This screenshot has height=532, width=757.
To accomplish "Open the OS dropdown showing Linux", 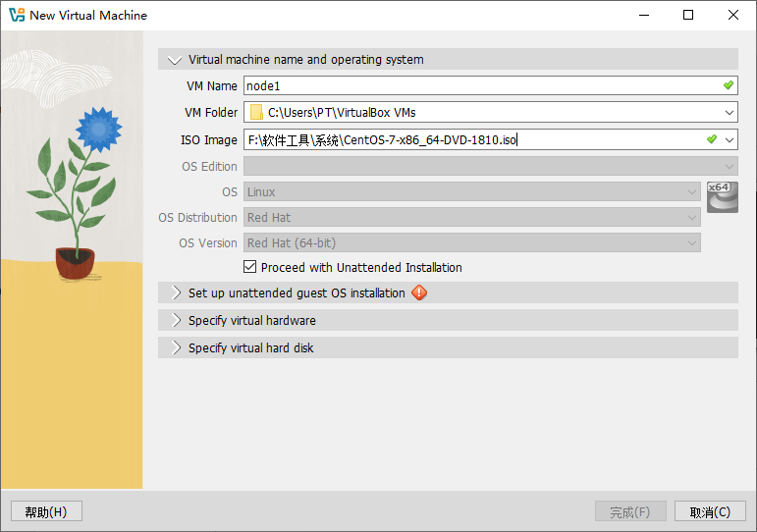I will (471, 191).
